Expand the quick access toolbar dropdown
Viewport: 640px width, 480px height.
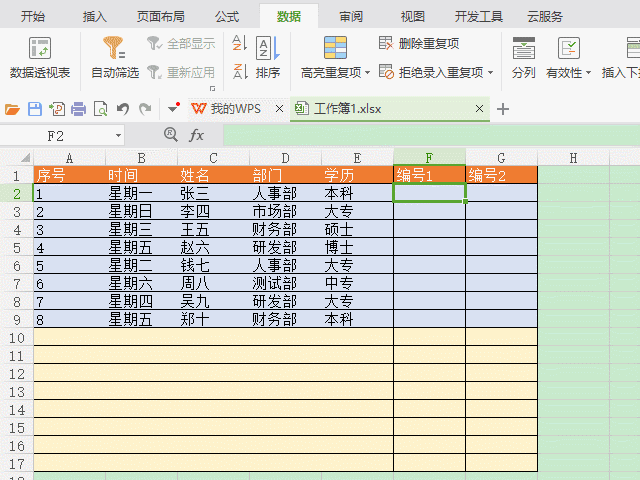[174, 108]
